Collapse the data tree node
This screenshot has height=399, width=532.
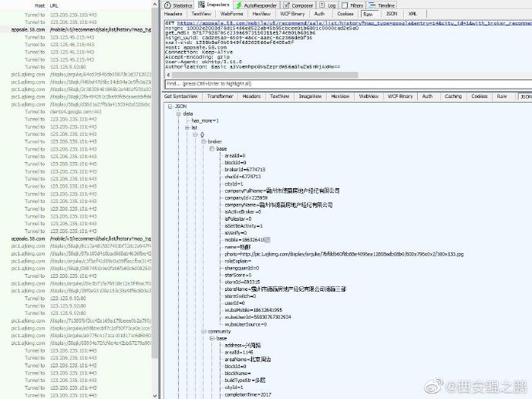tap(178, 113)
